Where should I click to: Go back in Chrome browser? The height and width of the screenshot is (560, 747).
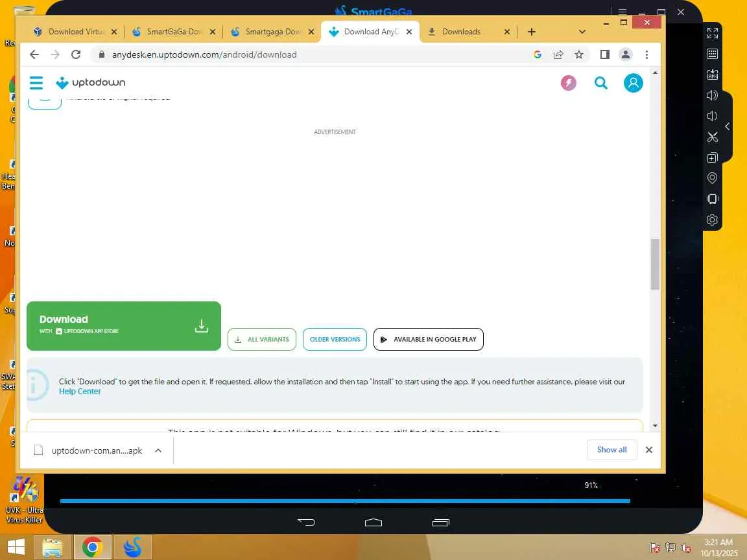pyautogui.click(x=34, y=54)
